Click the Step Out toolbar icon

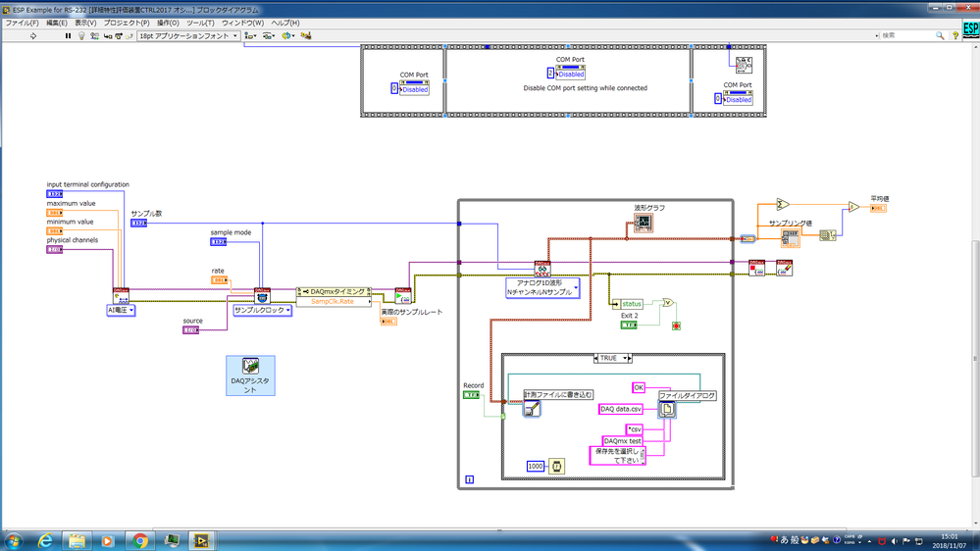point(129,36)
